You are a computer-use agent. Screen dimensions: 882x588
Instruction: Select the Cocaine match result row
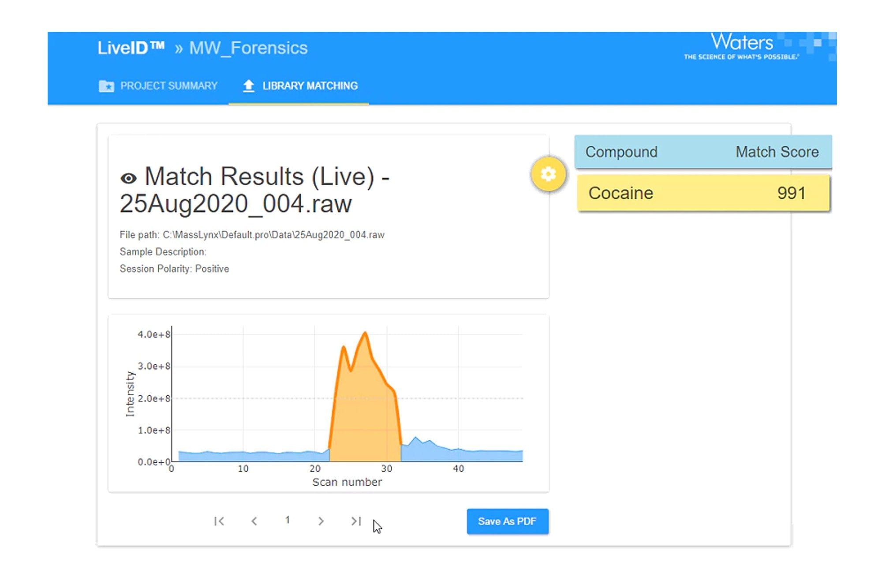point(703,193)
